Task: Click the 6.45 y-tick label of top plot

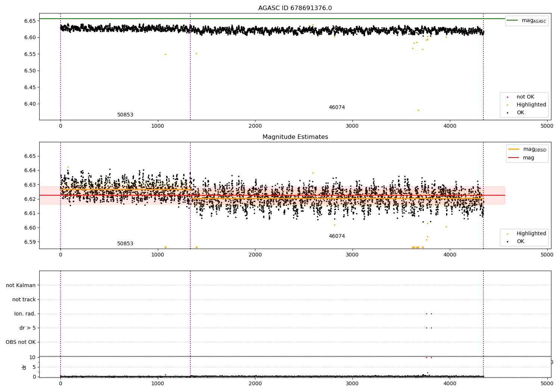Action: 29,87
